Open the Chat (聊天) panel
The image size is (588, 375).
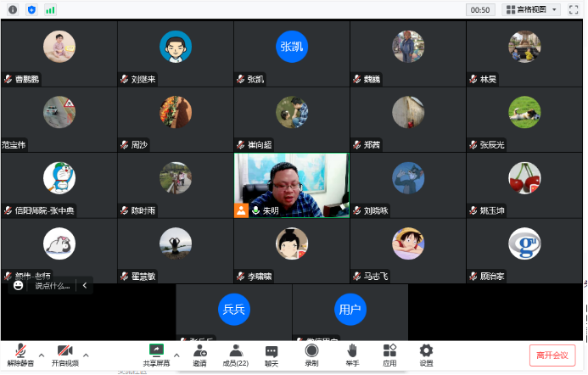(x=272, y=353)
